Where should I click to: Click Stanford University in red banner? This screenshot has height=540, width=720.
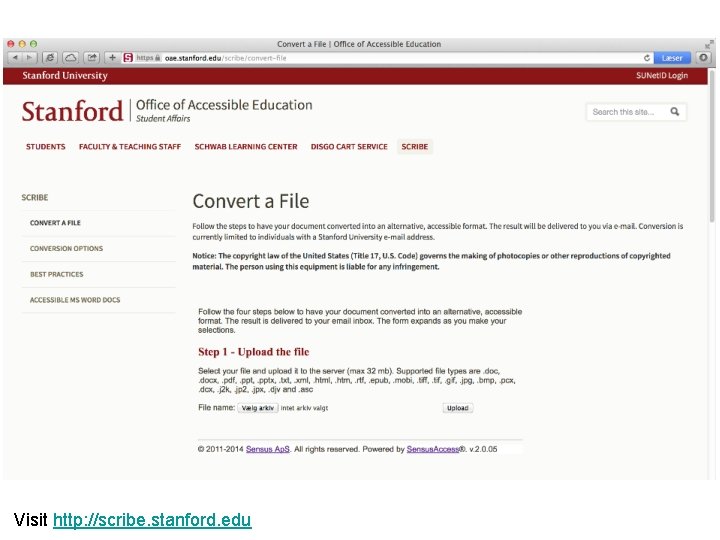tap(65, 76)
